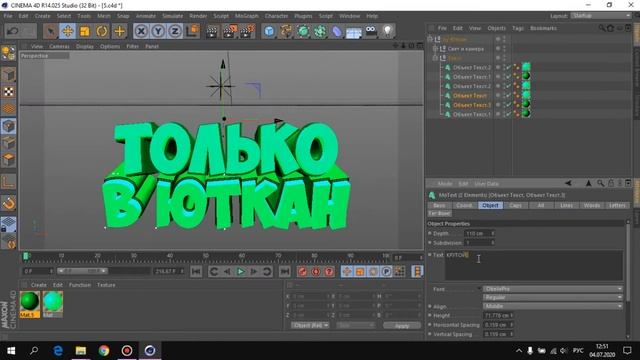Open Create menu in material manager
Screen dimensions: 640x360
pyautogui.click(x=39, y=285)
